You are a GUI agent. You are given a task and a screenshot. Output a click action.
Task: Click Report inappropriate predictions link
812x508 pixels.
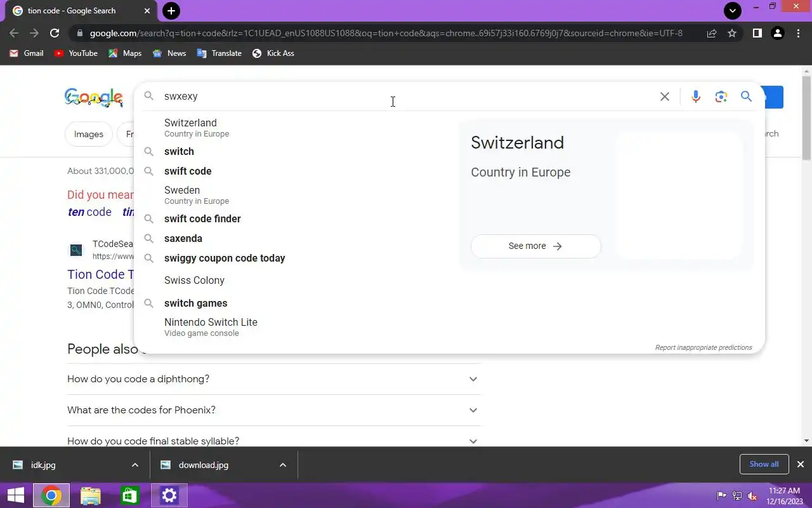[x=704, y=347]
